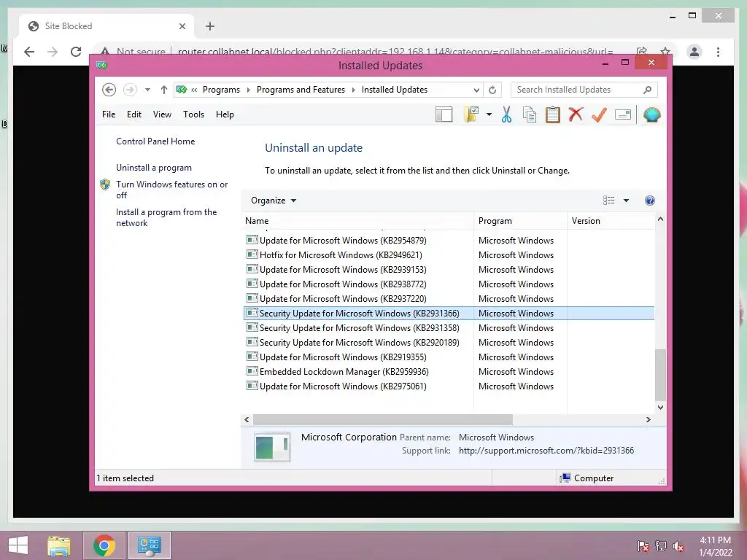Refresh the Installed Updates list
The image size is (747, 560).
[492, 90]
